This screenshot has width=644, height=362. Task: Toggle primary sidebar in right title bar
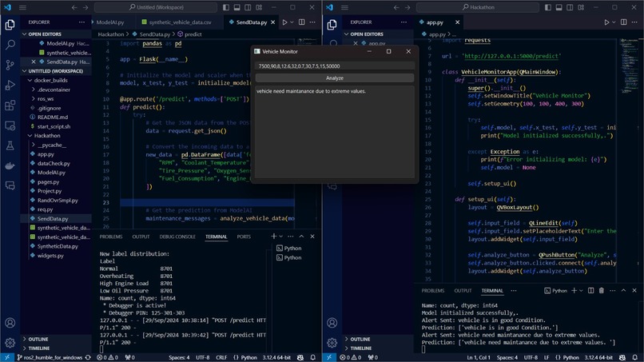pos(548,7)
